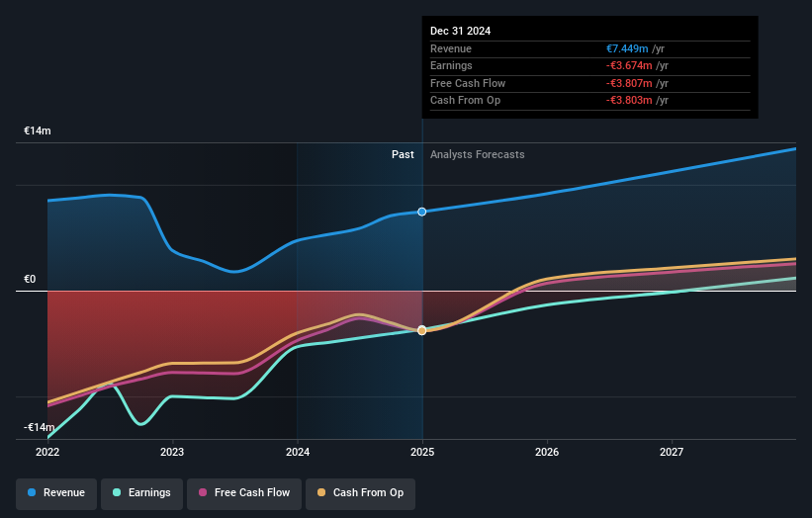Click the -€14m y-axis label

[x=40, y=427]
